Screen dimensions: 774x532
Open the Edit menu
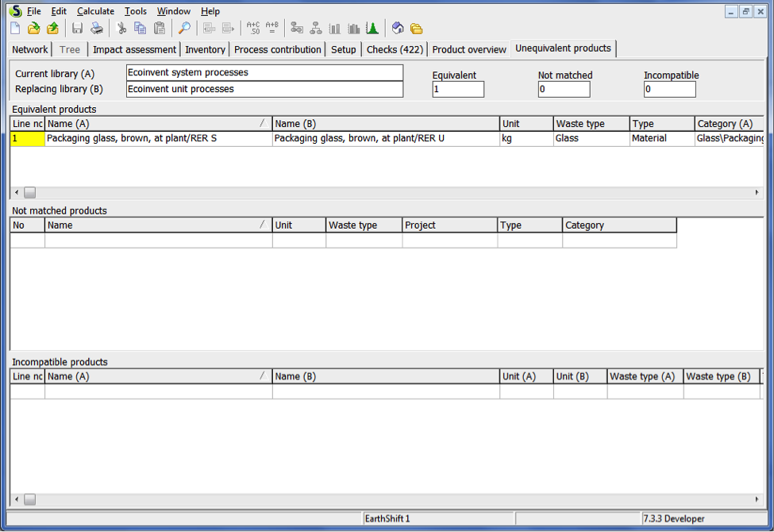point(59,11)
